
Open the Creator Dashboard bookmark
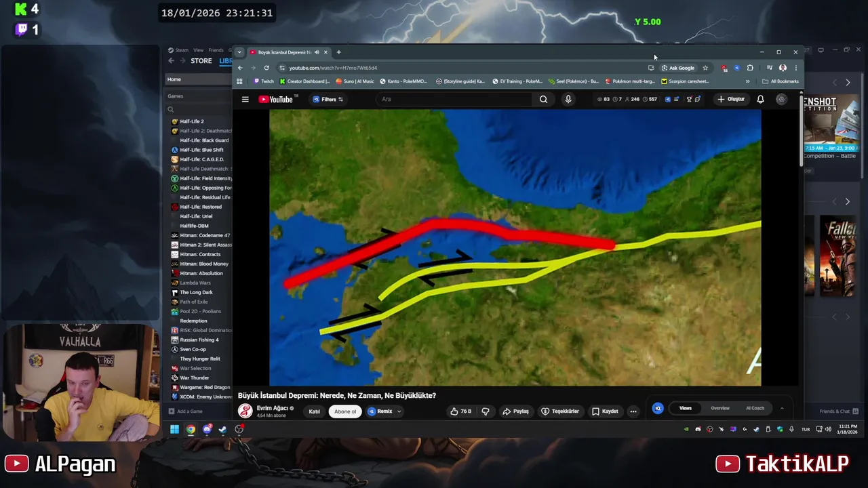304,81
